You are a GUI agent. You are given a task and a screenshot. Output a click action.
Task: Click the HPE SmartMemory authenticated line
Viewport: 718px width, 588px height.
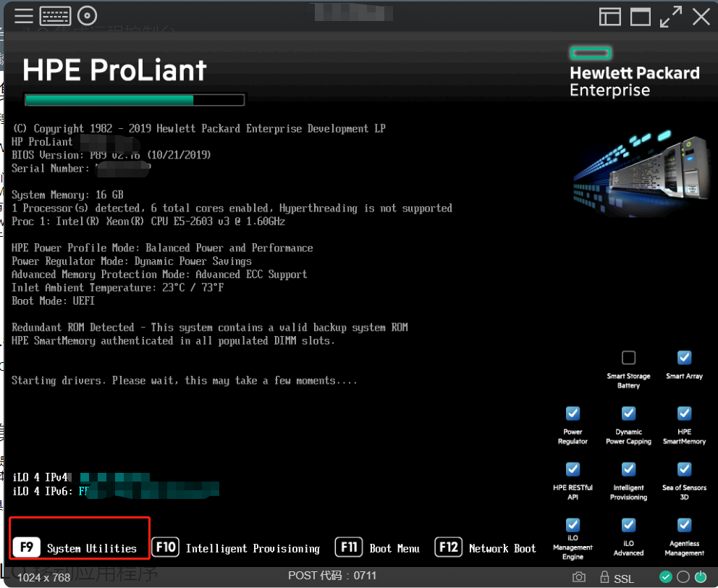[173, 341]
